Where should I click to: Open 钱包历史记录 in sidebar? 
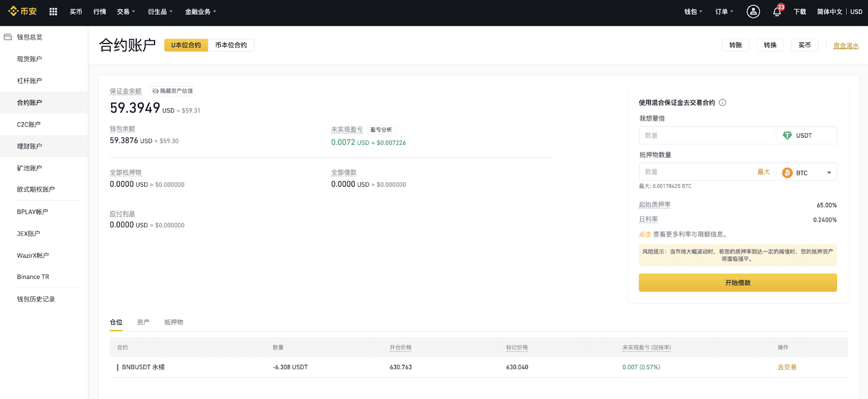pos(36,299)
